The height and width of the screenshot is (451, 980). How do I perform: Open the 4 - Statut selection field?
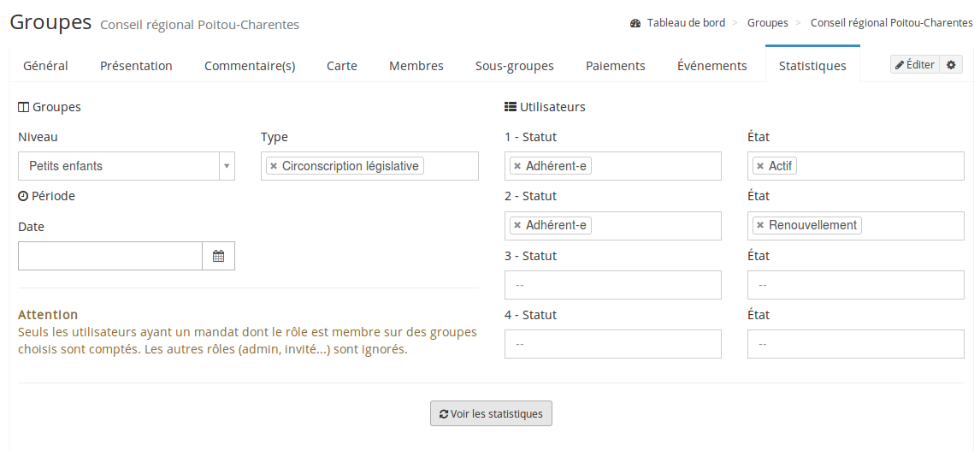tap(612, 344)
